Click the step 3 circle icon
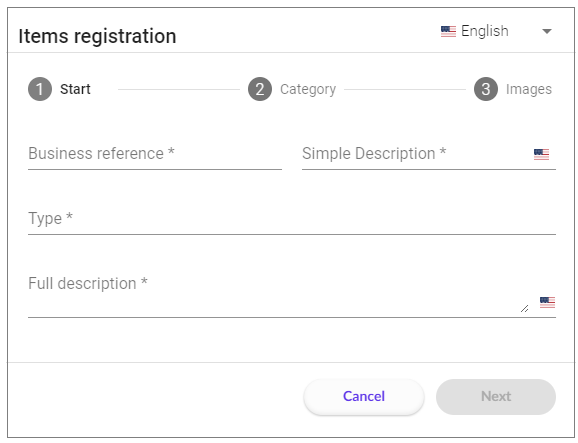The width and height of the screenshot is (578, 443). 485,89
